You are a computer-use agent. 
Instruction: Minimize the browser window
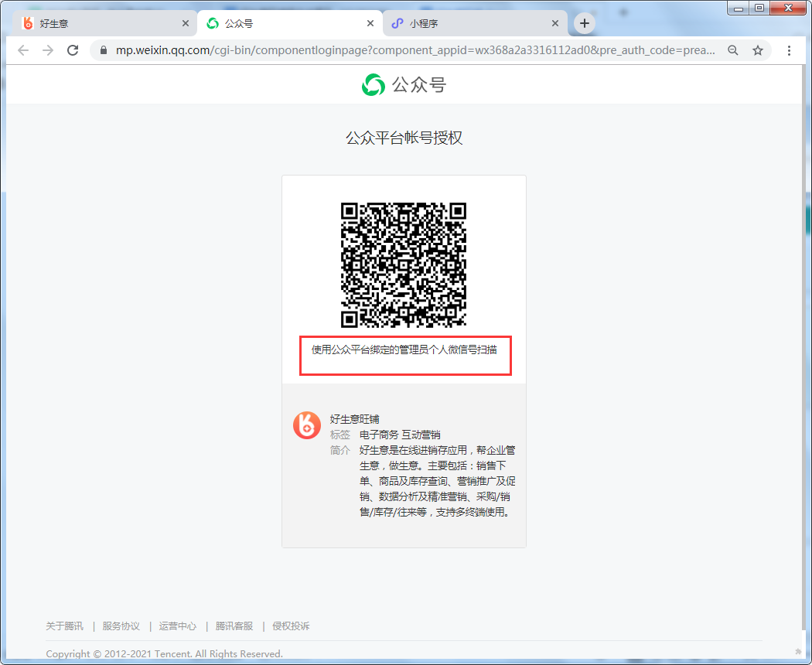point(739,8)
